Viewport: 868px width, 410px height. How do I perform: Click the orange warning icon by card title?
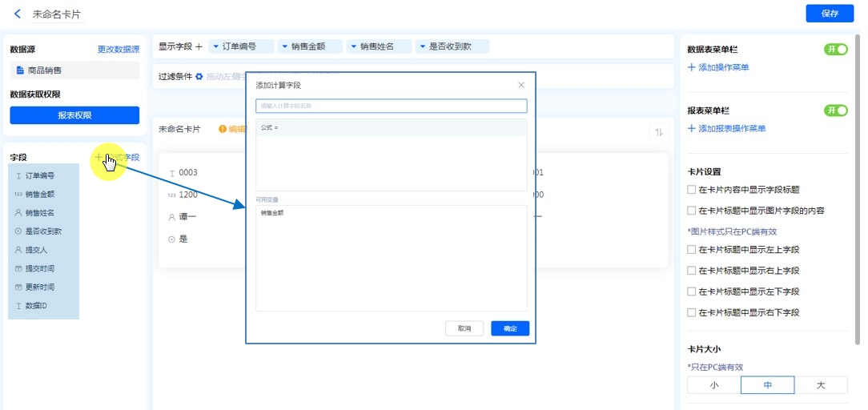click(x=223, y=129)
